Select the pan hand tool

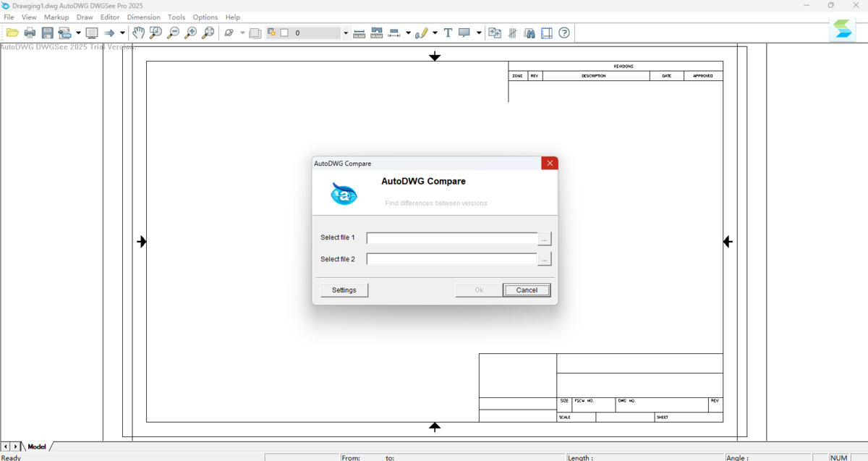(x=138, y=33)
